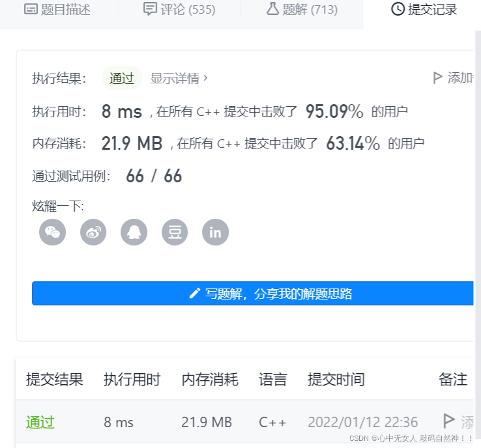Share result via QQ penguin icon
Screen dimensions: 481x448
coord(134,232)
